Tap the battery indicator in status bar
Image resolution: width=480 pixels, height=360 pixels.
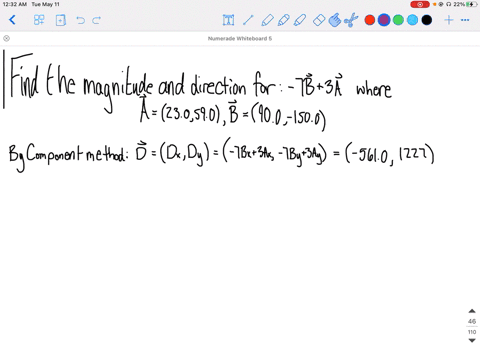point(471,4)
